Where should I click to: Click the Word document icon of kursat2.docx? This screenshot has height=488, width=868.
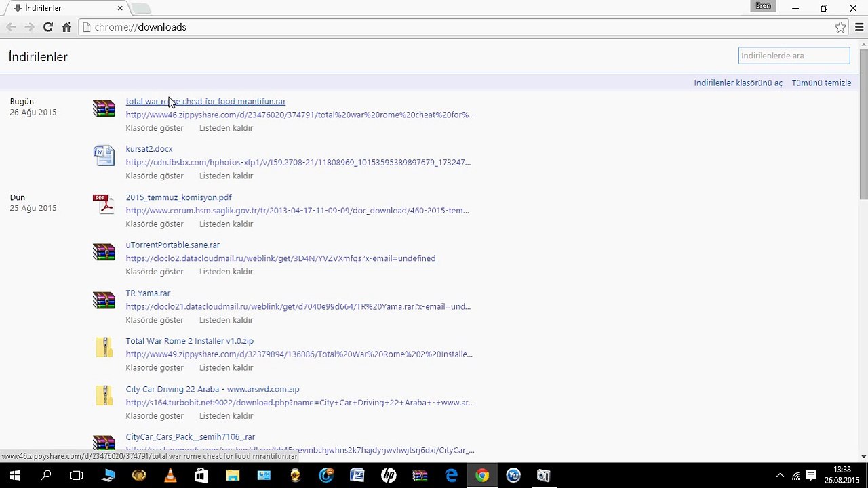click(x=104, y=155)
